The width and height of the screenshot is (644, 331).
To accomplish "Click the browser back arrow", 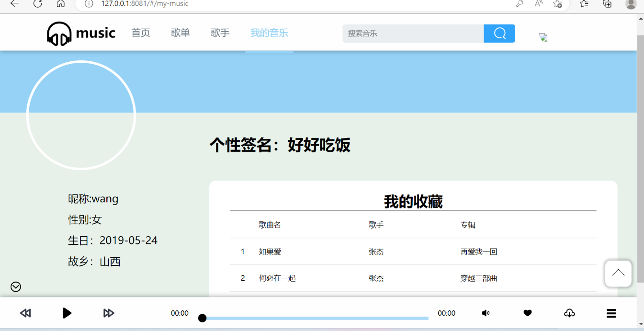I will click(15, 3).
